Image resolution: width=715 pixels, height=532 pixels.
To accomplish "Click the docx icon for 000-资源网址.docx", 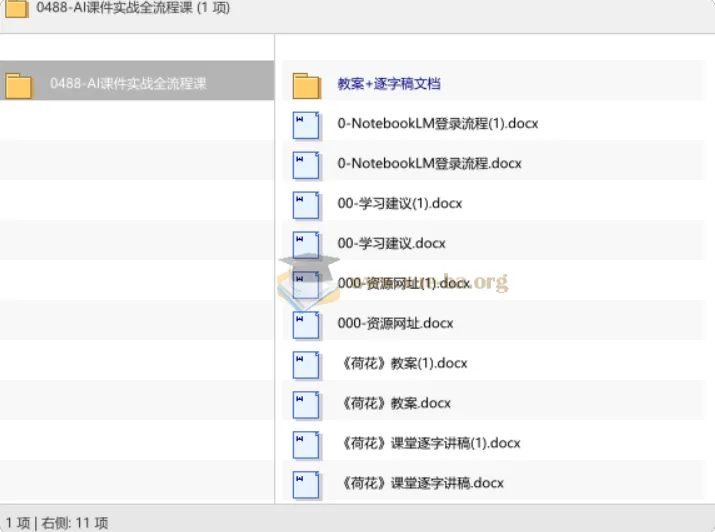I will pos(306,325).
